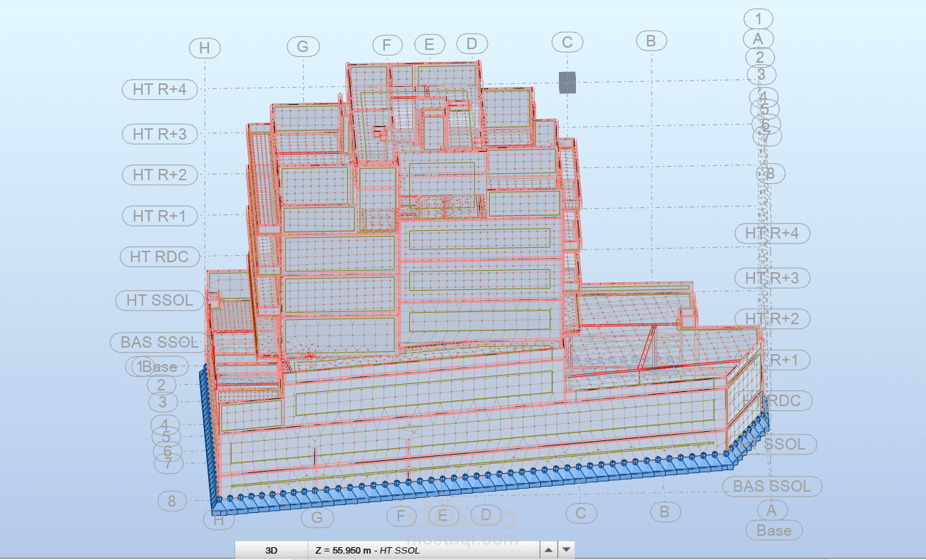Toggle the HT R+2 level tag on the right
The height and width of the screenshot is (560, 926).
(x=772, y=318)
